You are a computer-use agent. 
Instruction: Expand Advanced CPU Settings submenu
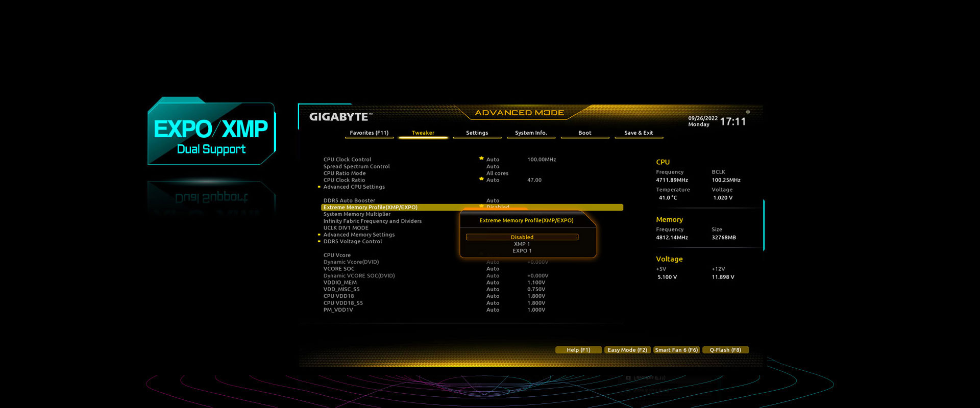354,187
